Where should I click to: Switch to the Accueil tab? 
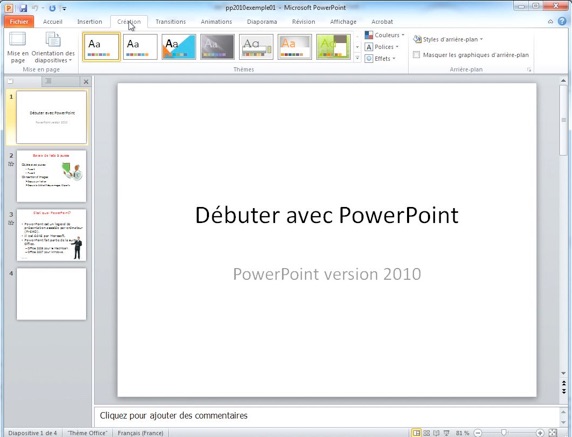coord(53,22)
